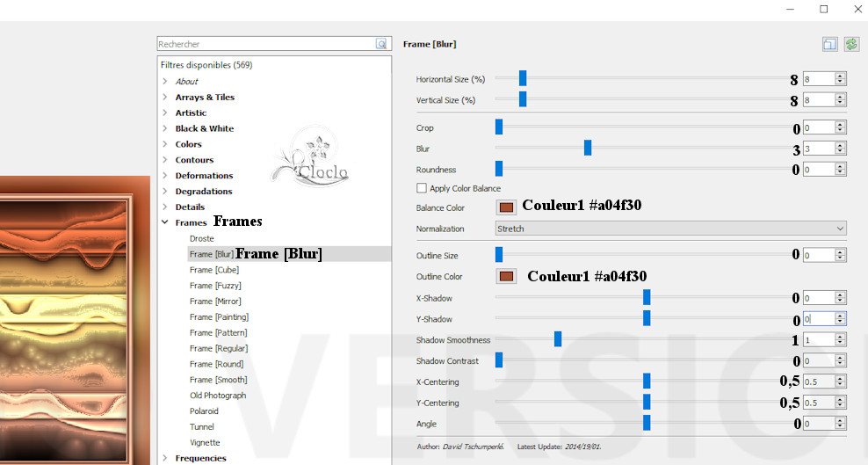Select the Frame [Cube] filter
This screenshot has width=868, height=465.
(x=214, y=270)
